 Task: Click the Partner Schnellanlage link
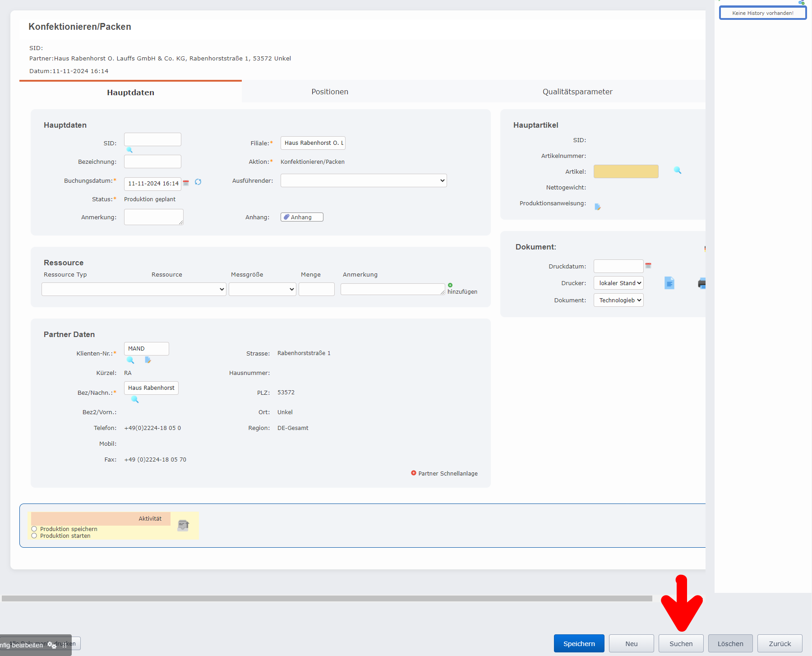click(448, 473)
